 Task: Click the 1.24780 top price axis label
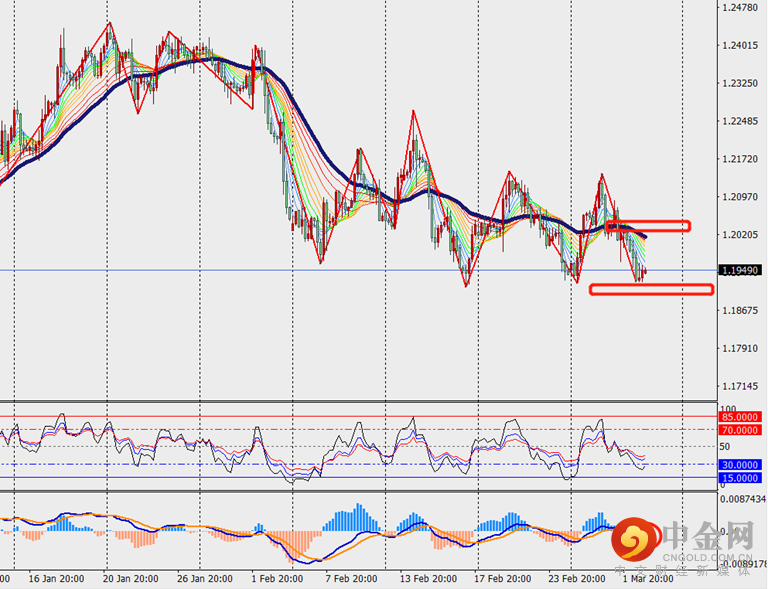click(x=740, y=8)
